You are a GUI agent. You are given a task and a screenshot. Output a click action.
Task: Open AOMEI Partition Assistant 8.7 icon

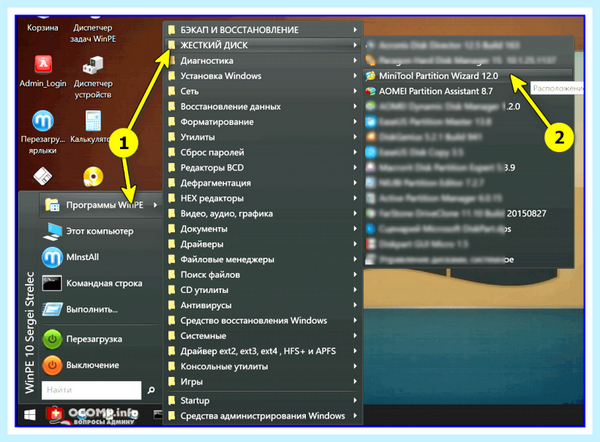point(370,91)
